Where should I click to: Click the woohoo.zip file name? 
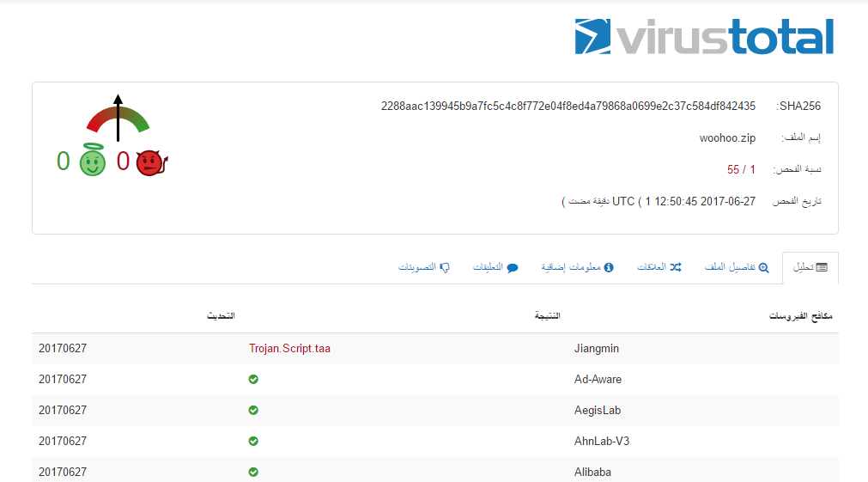click(727, 138)
